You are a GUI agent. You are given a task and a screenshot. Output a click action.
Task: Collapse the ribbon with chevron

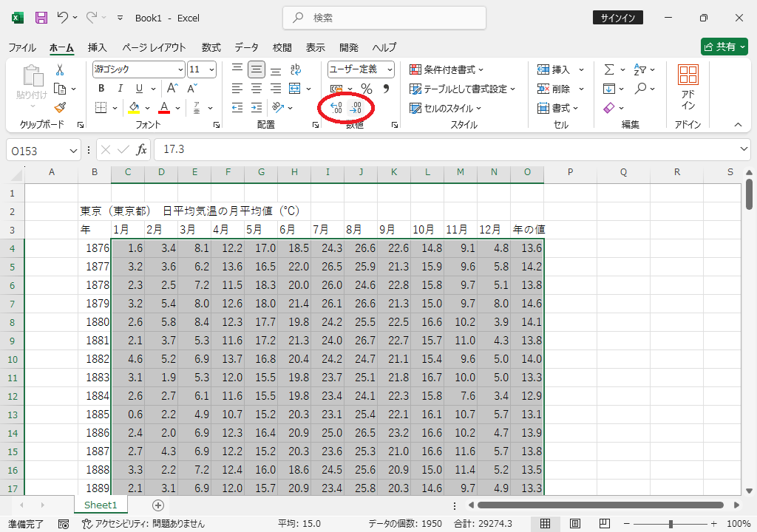[739, 125]
